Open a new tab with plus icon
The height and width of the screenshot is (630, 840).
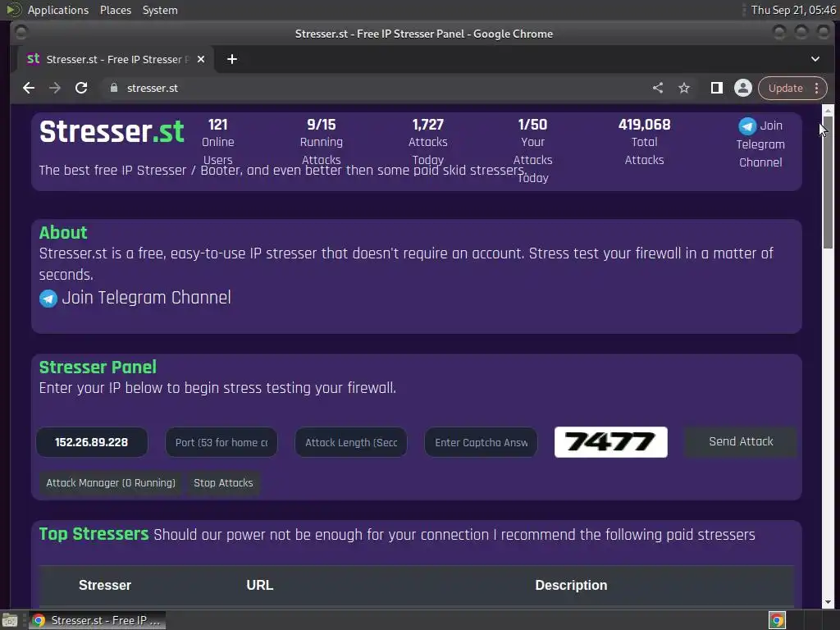point(232,59)
